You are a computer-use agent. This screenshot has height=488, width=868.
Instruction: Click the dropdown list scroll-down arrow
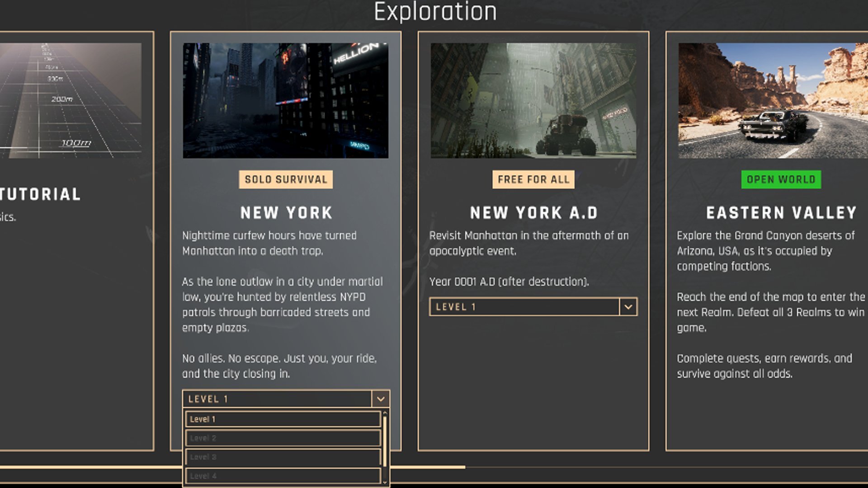(385, 483)
